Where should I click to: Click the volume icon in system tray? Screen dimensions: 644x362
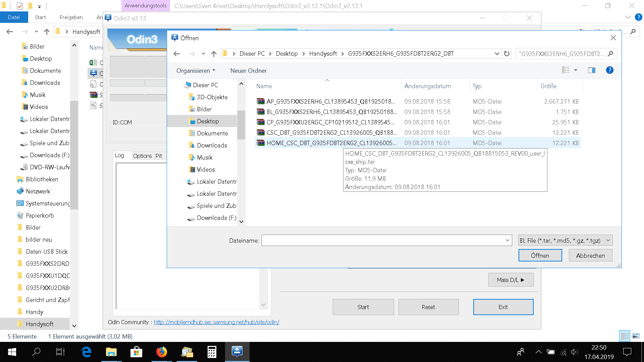[x=575, y=352]
